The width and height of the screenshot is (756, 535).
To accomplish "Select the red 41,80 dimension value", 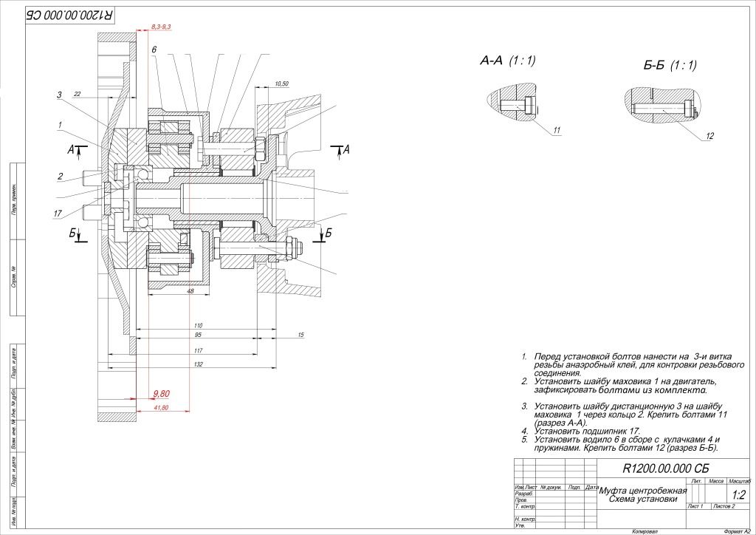I will [160, 408].
